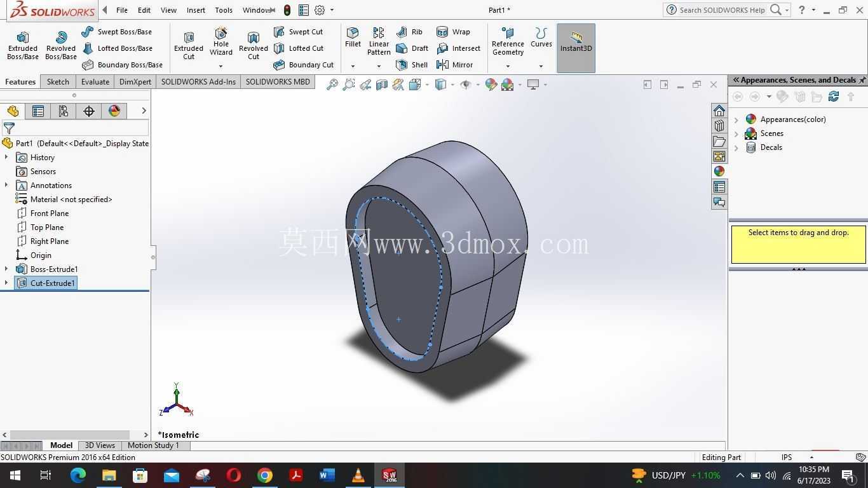The image size is (868, 488).
Task: Use the Mirror tool
Action: (454, 65)
